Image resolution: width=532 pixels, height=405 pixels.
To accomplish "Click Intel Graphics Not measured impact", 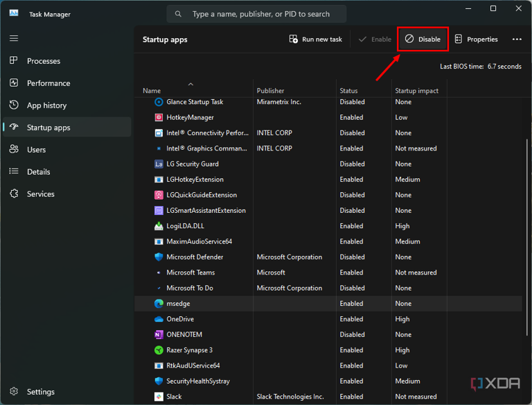I will (416, 148).
